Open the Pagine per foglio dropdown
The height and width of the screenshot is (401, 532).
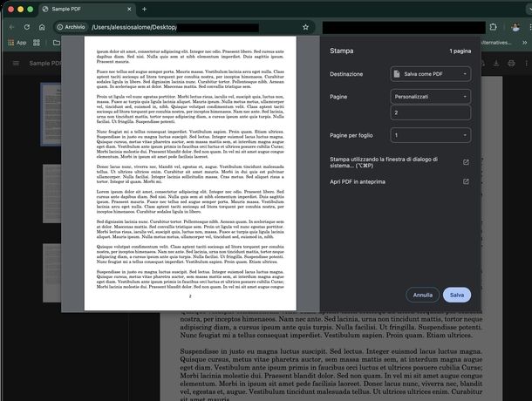(431, 135)
